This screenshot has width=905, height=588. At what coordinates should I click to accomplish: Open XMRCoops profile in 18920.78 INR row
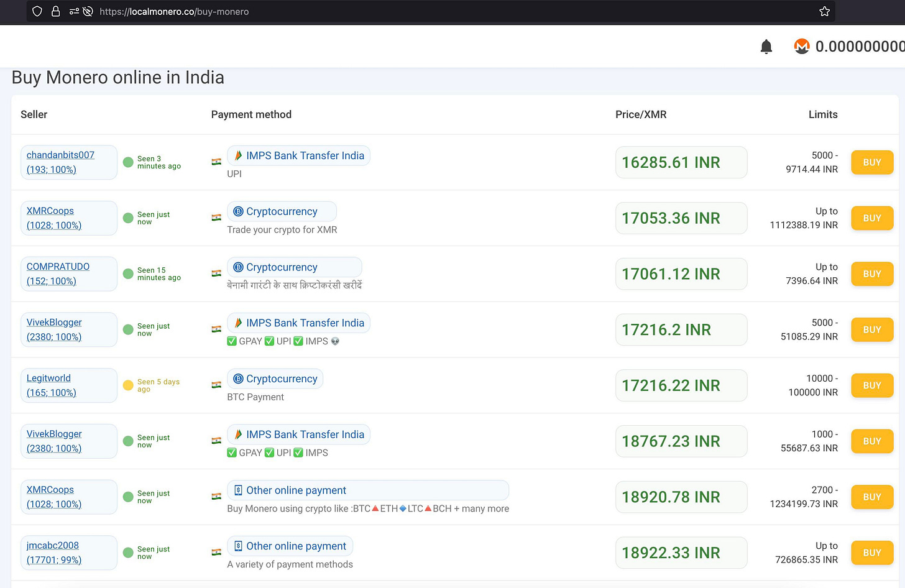69,497
